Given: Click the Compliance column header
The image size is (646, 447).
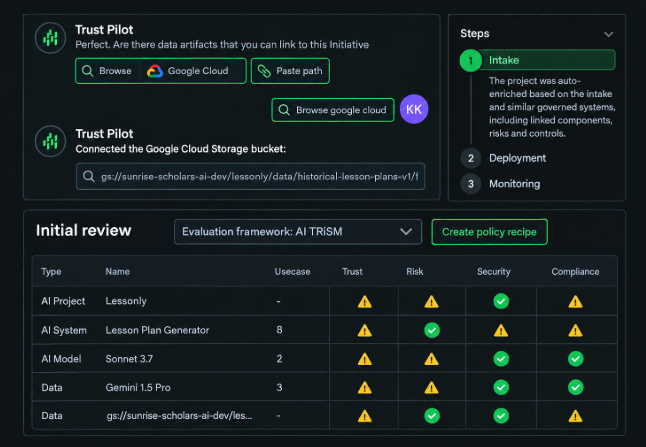Looking at the screenshot, I should click(575, 271).
